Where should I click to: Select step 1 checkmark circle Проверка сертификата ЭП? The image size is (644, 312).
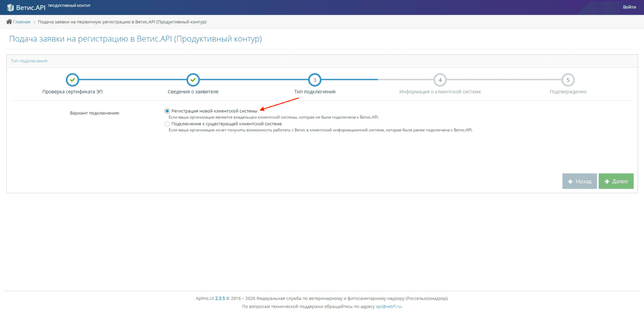72,80
